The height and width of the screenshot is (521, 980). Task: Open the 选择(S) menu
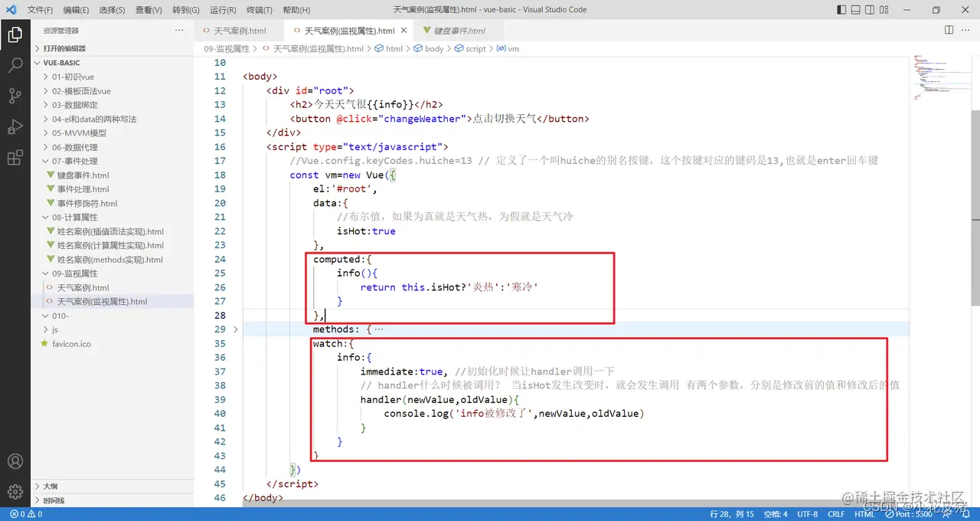113,10
